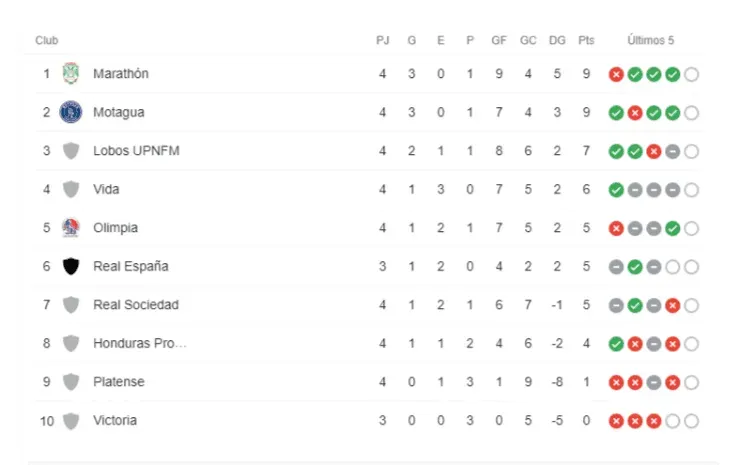Click the Últimos 5 column header

651,41
